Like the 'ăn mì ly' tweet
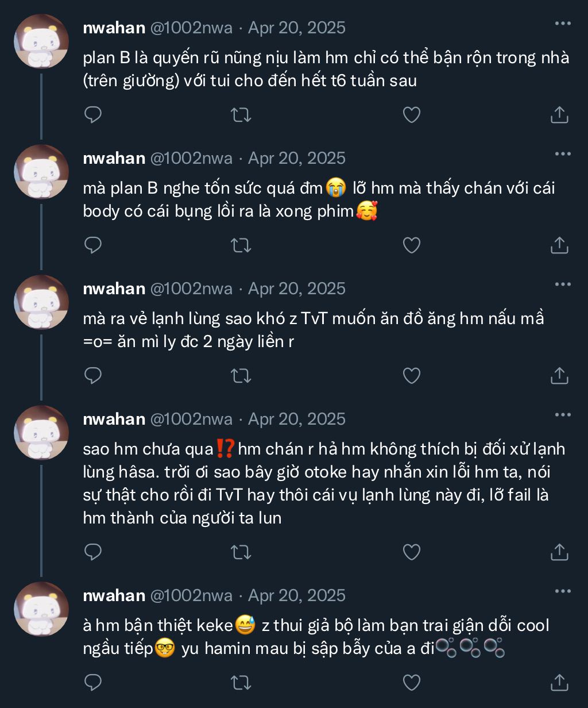Viewport: 588px width, 708px height. tap(411, 376)
